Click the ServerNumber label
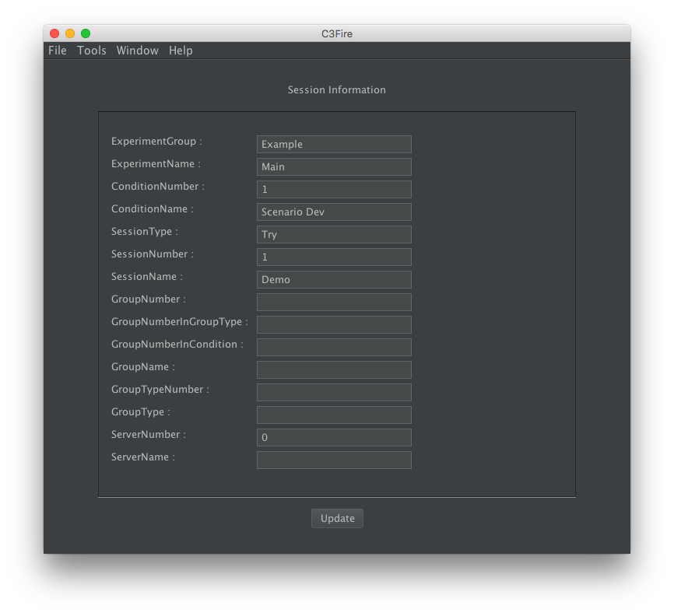This screenshot has width=674, height=616. (x=149, y=435)
